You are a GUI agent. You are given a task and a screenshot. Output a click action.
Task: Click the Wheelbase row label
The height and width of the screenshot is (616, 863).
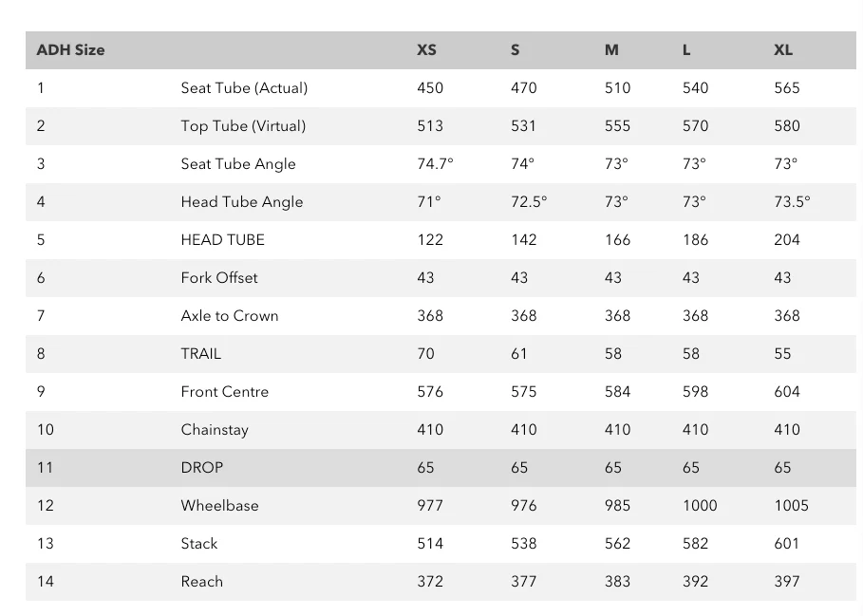point(219,505)
